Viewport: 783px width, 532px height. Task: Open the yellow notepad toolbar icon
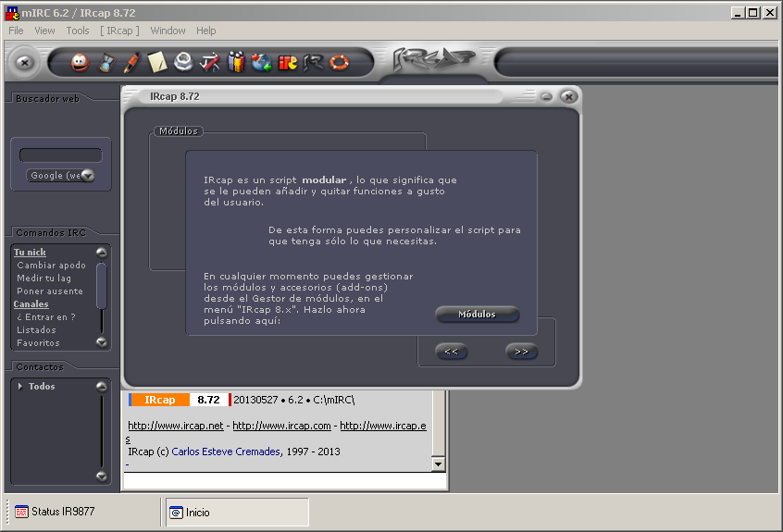click(x=157, y=63)
